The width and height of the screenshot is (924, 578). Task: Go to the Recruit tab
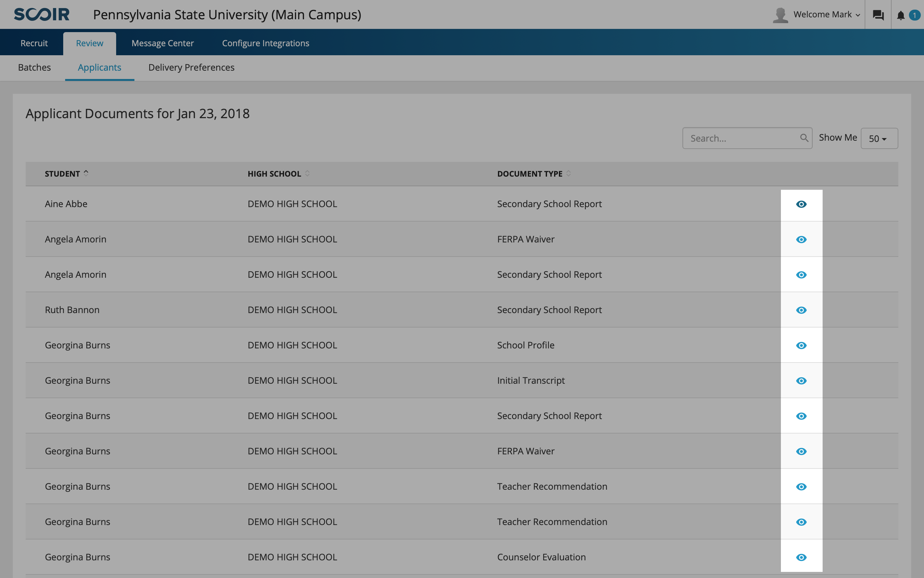[34, 43]
